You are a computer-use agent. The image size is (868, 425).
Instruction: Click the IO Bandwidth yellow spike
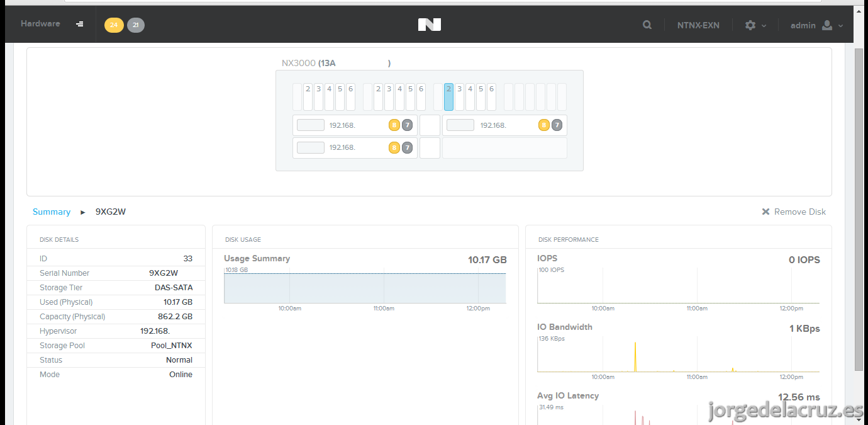[635, 357]
